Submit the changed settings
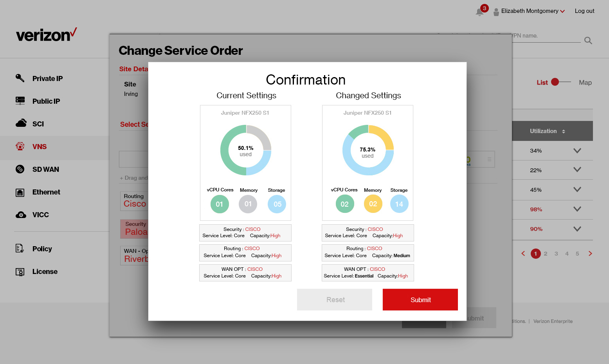 (x=420, y=299)
